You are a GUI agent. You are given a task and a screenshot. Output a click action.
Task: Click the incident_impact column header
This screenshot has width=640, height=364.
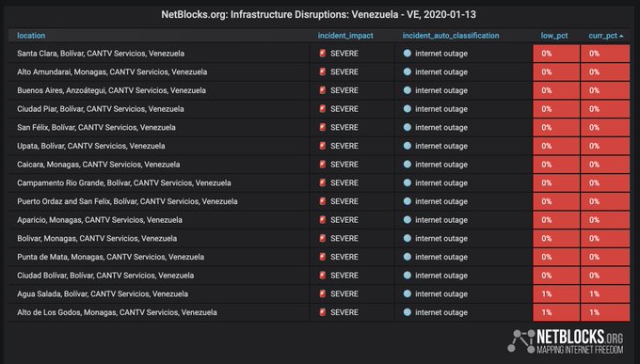point(345,36)
